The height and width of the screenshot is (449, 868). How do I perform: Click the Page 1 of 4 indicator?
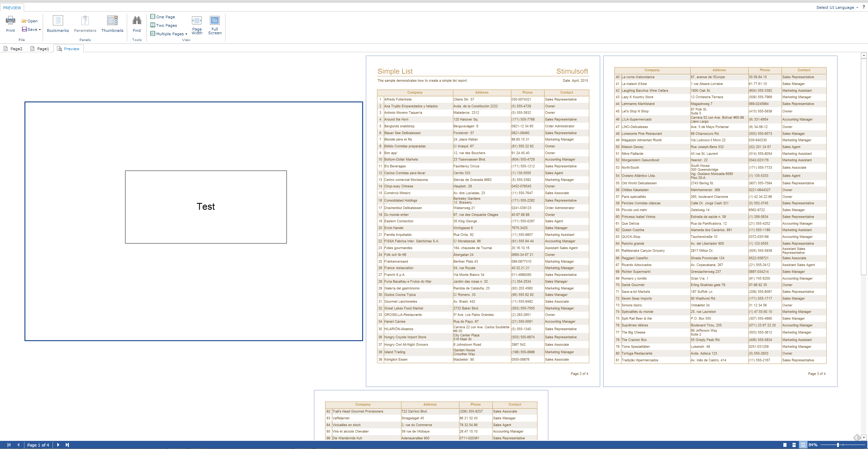pos(38,445)
